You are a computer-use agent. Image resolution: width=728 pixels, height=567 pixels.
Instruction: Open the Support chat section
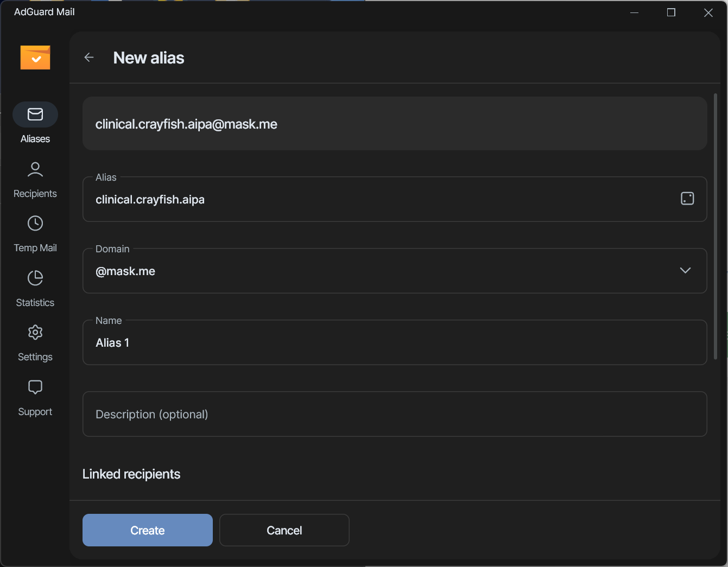[35, 398]
